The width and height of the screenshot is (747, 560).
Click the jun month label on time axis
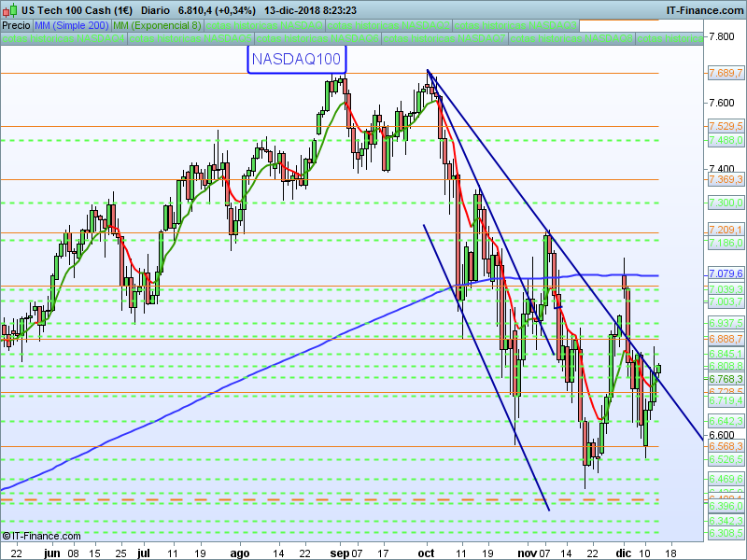pyautogui.click(x=52, y=553)
